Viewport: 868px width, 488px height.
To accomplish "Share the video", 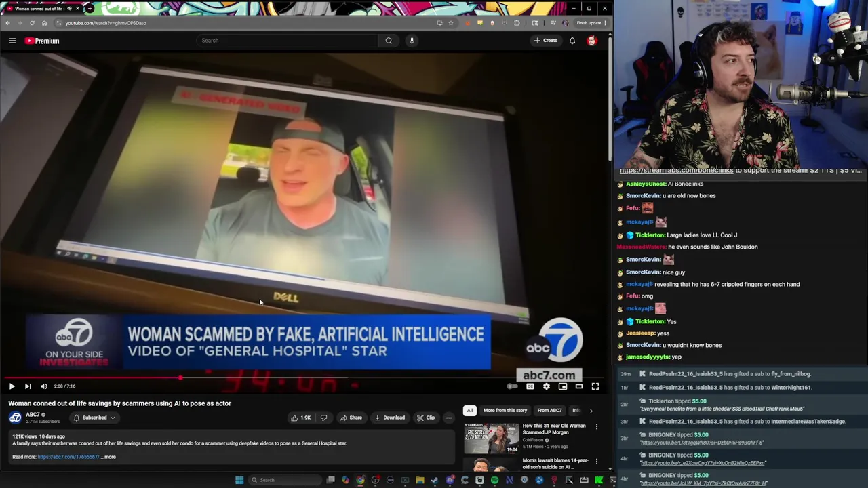I will 351,418.
